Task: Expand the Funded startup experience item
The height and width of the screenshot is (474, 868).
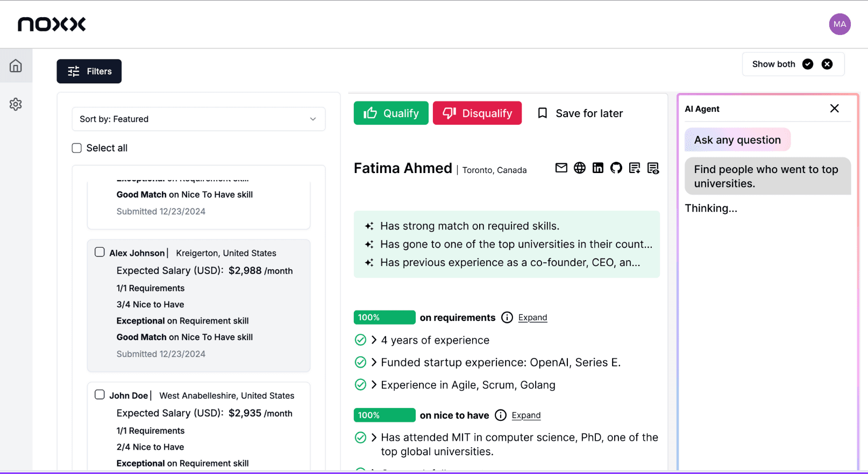Action: click(x=374, y=362)
